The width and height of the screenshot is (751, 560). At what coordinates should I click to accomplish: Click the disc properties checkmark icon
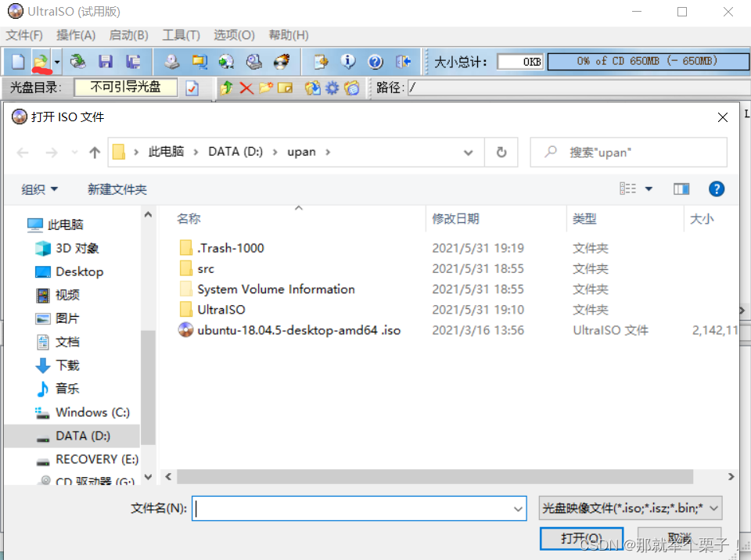tap(192, 88)
